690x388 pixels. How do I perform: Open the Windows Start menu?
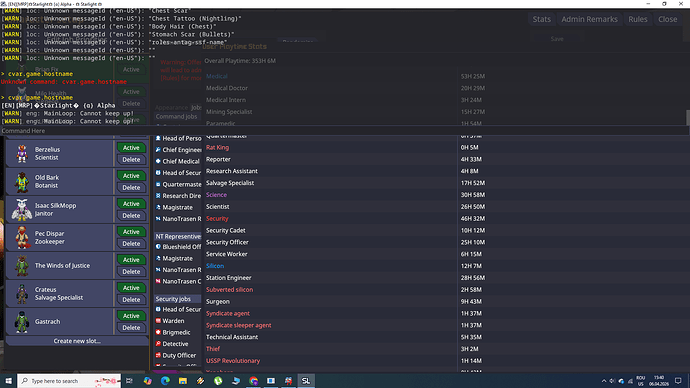(x=8, y=381)
